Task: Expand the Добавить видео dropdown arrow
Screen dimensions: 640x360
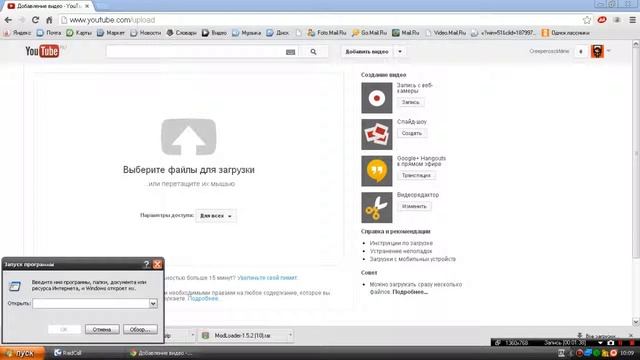Action: point(400,52)
